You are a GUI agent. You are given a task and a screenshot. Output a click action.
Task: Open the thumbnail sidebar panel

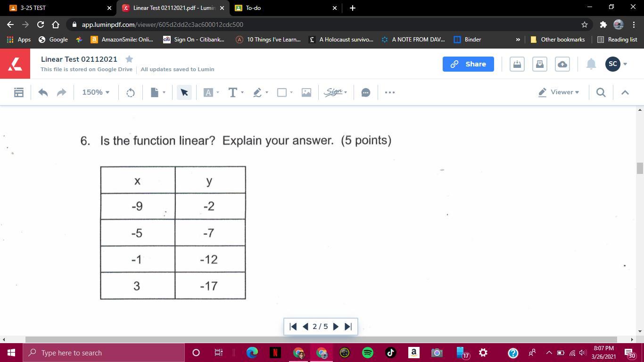pos(19,92)
